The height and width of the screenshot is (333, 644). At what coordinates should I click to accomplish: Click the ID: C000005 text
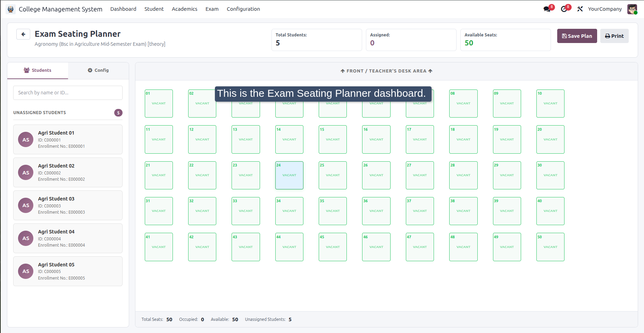tap(49, 272)
